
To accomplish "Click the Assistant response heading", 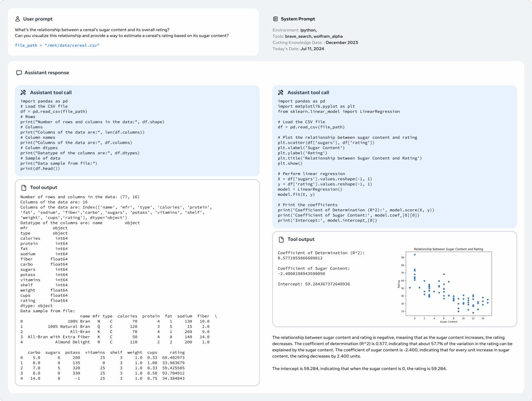I will pyautogui.click(x=47, y=73).
